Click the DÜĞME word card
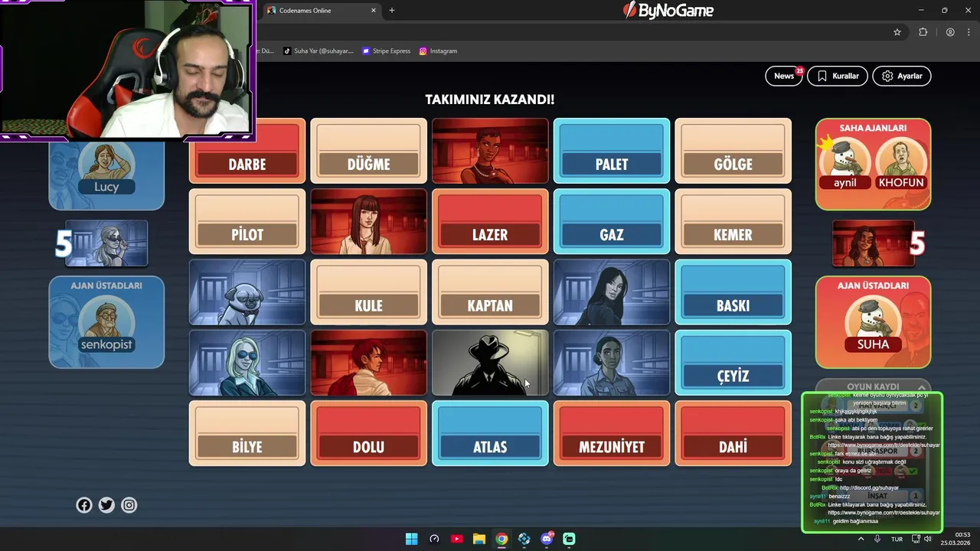 pos(368,152)
